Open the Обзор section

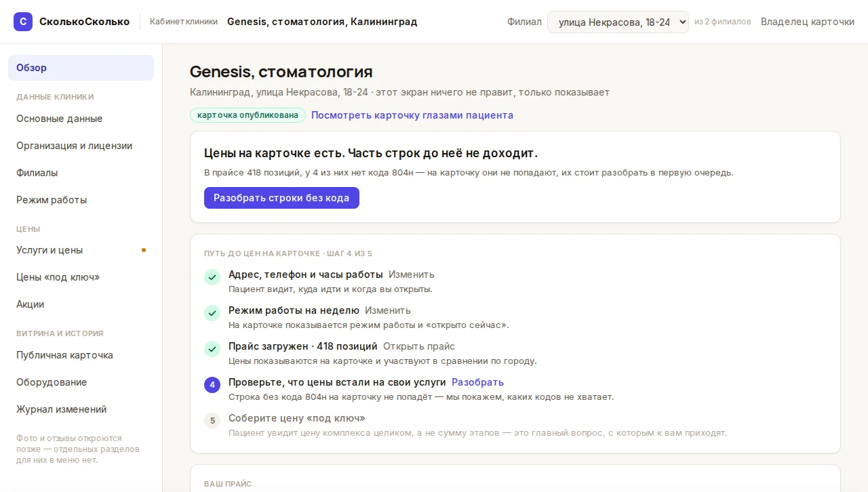point(81,68)
